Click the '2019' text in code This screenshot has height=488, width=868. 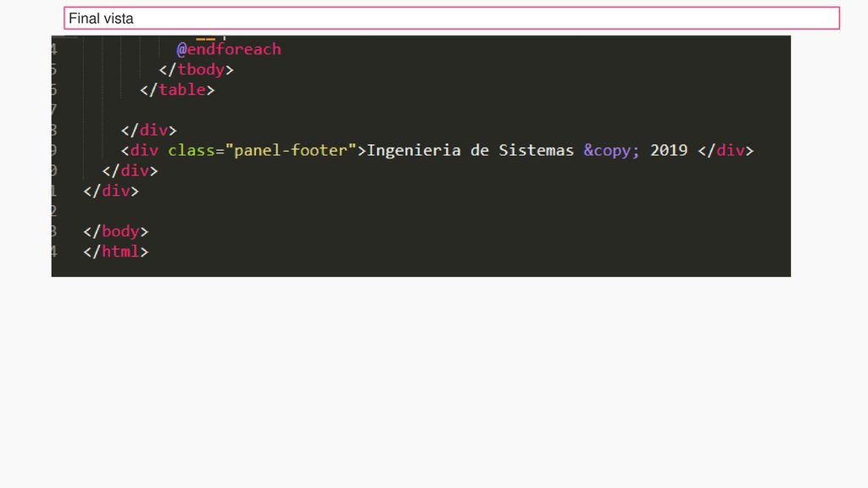pos(669,151)
